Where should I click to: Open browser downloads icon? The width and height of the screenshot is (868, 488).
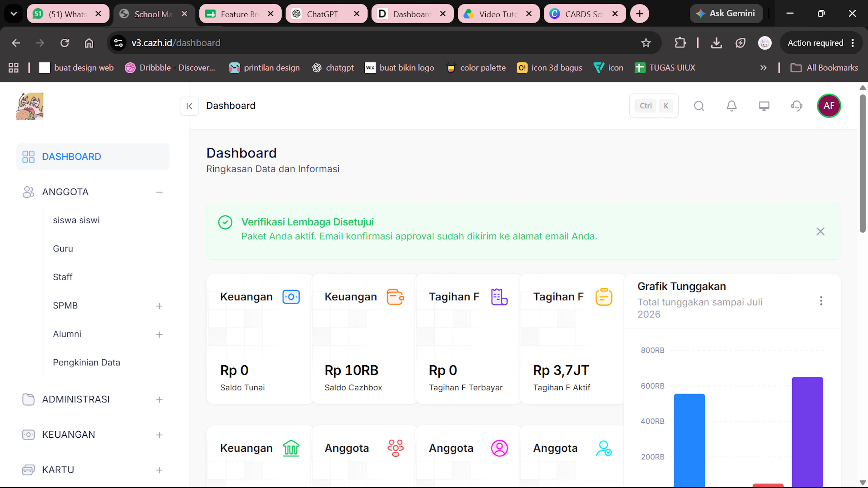coord(716,43)
